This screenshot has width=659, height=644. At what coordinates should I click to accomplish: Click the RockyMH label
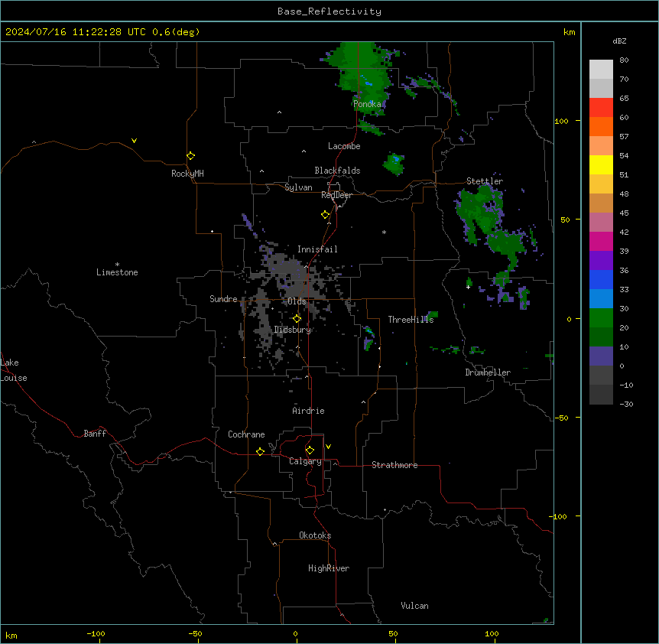[187, 174]
